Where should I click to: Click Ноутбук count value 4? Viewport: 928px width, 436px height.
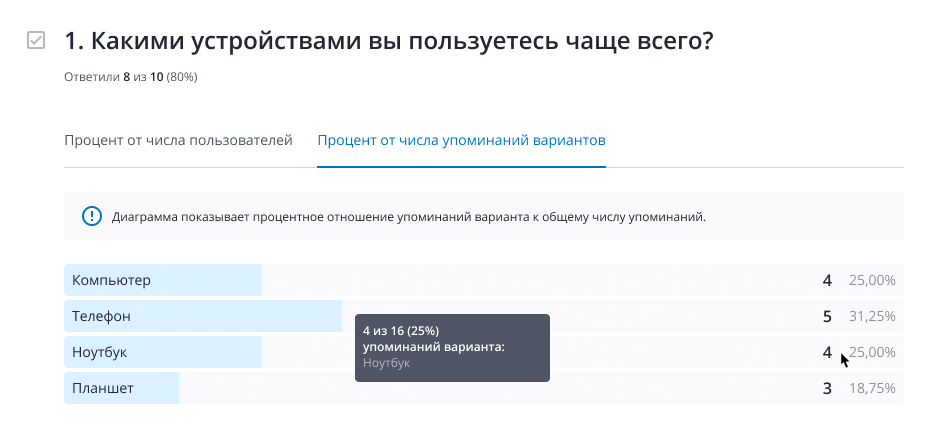click(827, 353)
